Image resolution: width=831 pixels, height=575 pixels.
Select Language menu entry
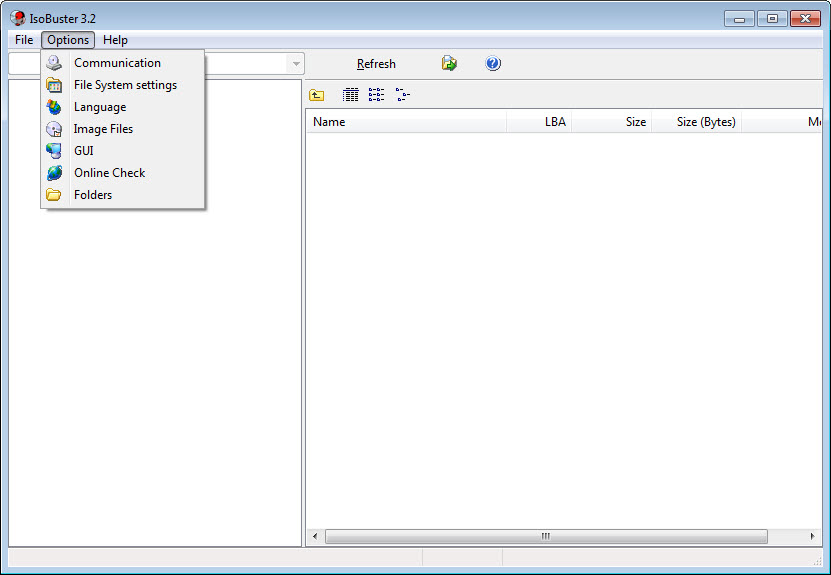tap(122, 107)
